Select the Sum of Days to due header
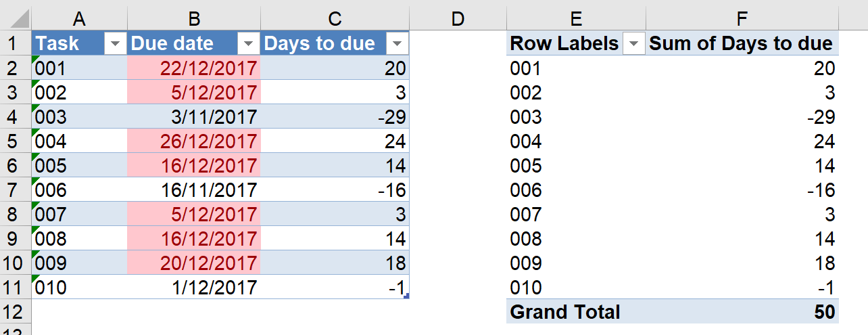 point(742,44)
